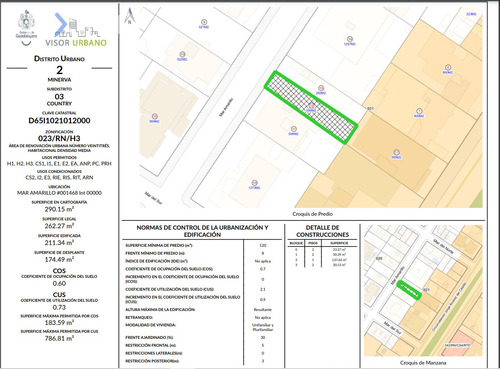Click the 'PISOS' column header
This screenshot has width=500, height=369.
click(313, 243)
